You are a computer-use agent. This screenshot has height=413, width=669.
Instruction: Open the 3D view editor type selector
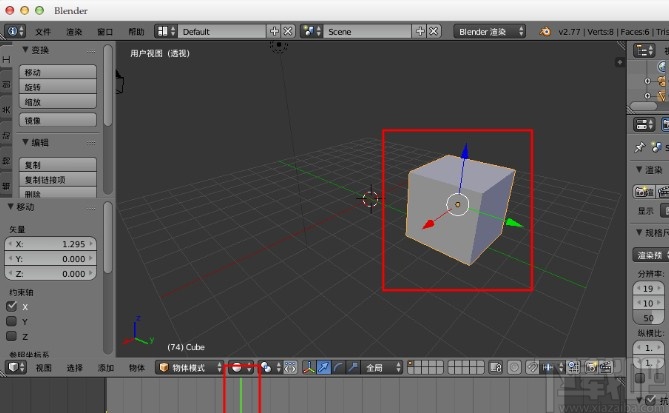tap(16, 367)
